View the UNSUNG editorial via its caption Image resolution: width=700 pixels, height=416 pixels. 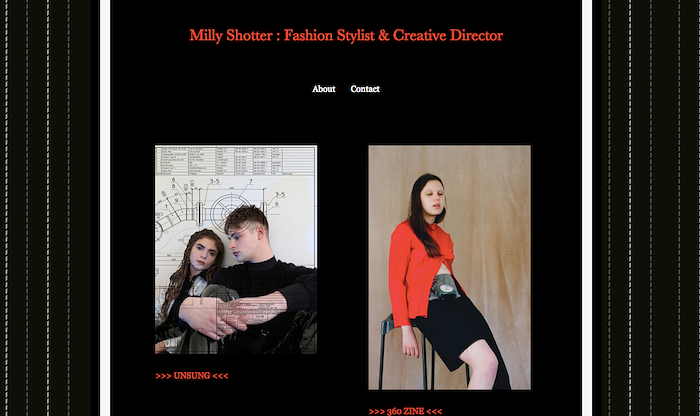click(192, 376)
